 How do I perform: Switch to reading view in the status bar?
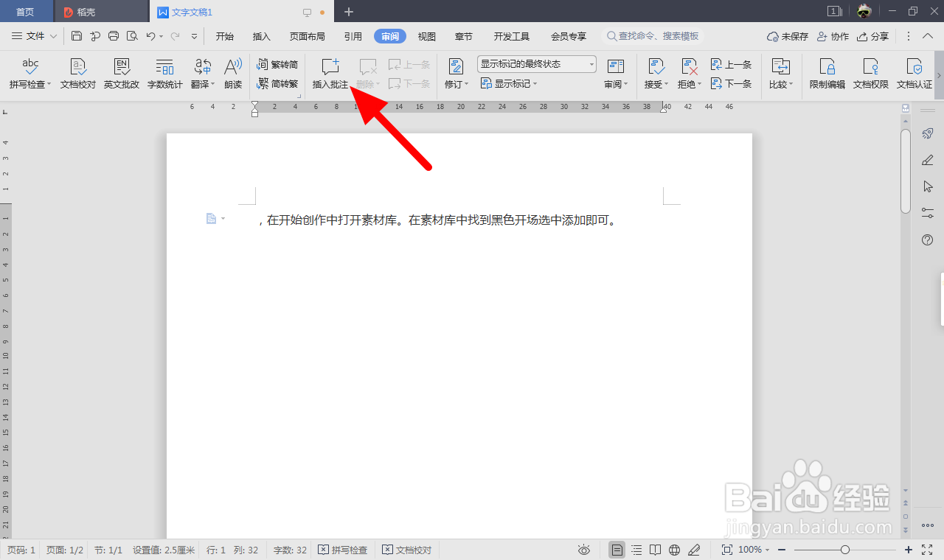click(656, 550)
